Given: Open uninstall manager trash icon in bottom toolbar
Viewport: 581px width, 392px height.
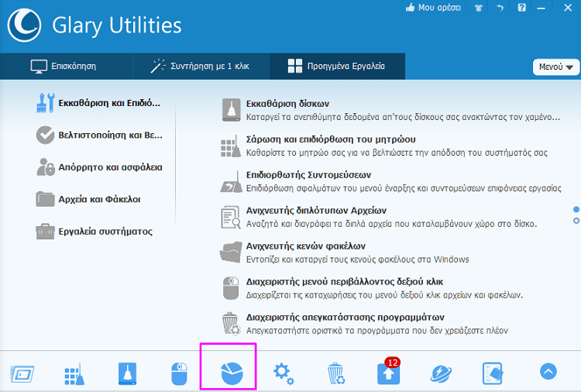Looking at the screenshot, I should point(336,373).
